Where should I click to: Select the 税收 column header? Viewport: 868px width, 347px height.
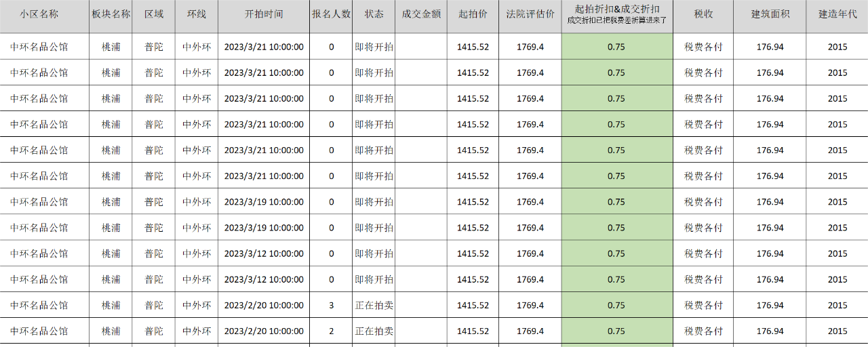pyautogui.click(x=703, y=14)
